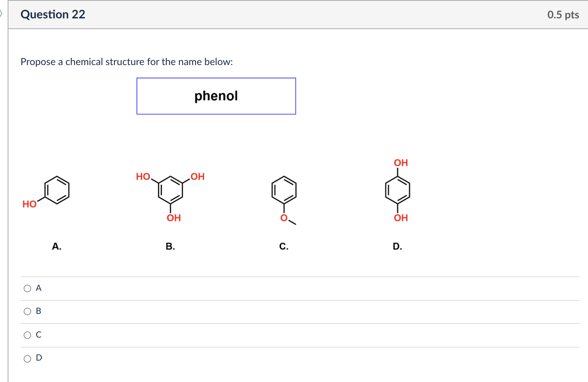Select radio button B
Screen dimensions: 588x382
click(x=27, y=312)
